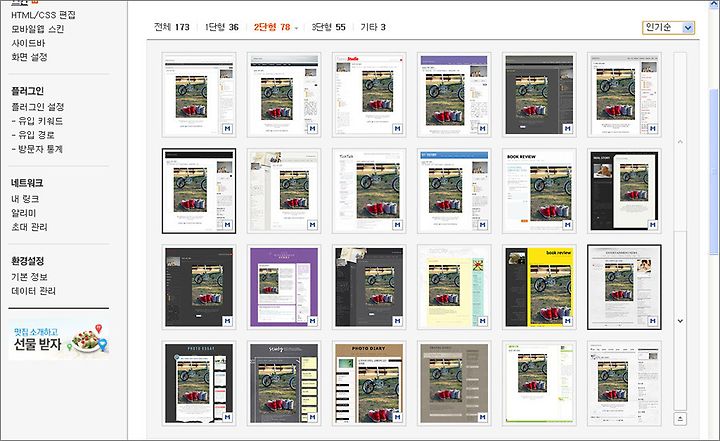720x441 pixels.
Task: Click the M icon on the taupe travel diary skin
Action: [x=483, y=417]
